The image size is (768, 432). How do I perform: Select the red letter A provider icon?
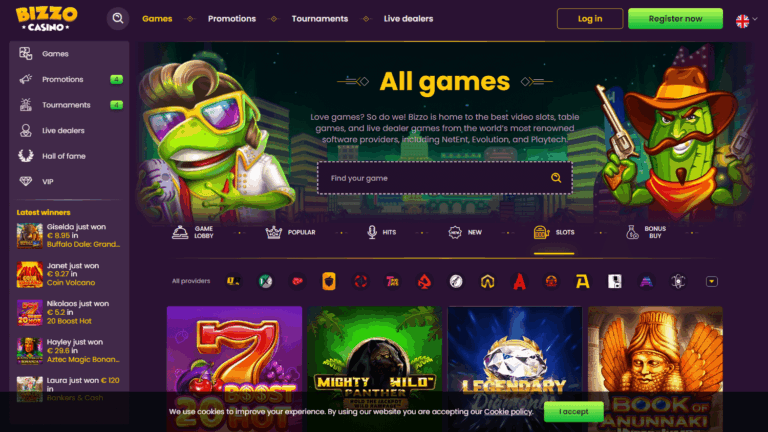click(x=519, y=281)
